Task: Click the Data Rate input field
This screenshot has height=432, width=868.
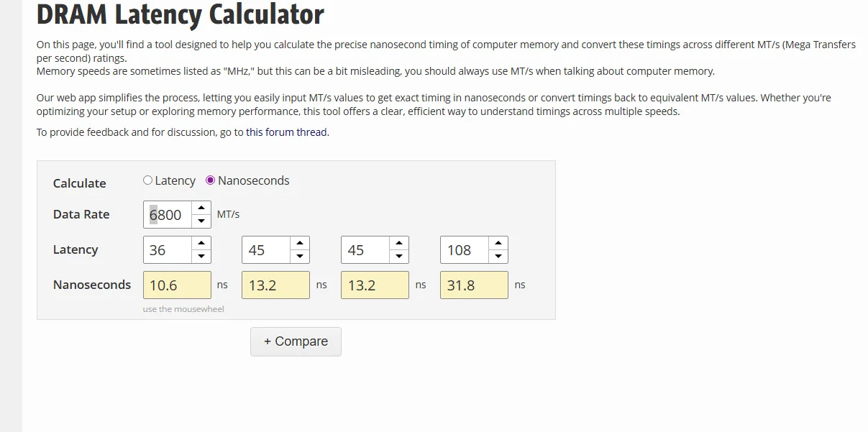Action: pyautogui.click(x=168, y=214)
